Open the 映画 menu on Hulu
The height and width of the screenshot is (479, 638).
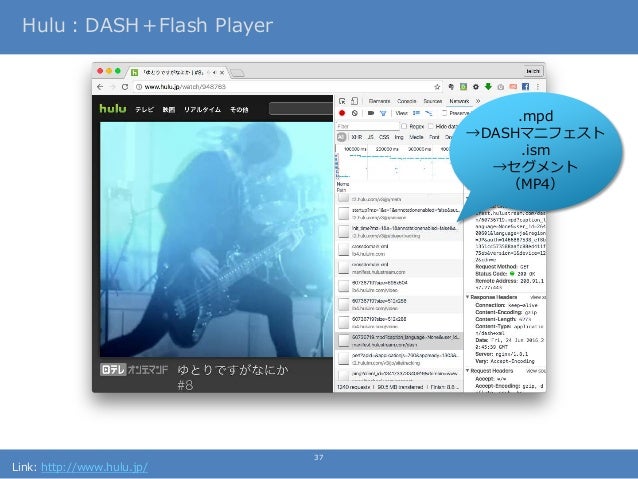168,109
